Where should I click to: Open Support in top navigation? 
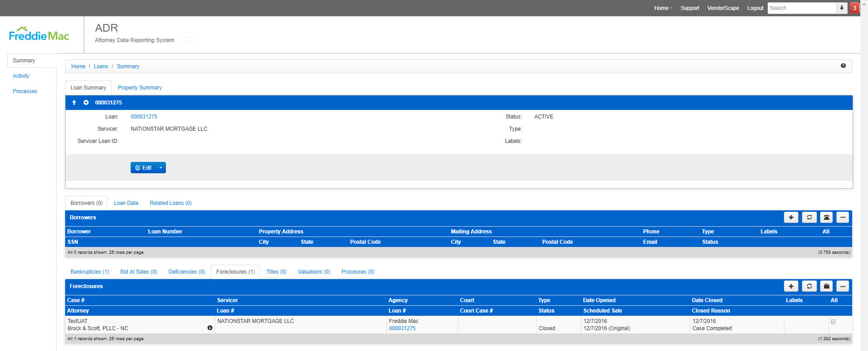coord(690,8)
